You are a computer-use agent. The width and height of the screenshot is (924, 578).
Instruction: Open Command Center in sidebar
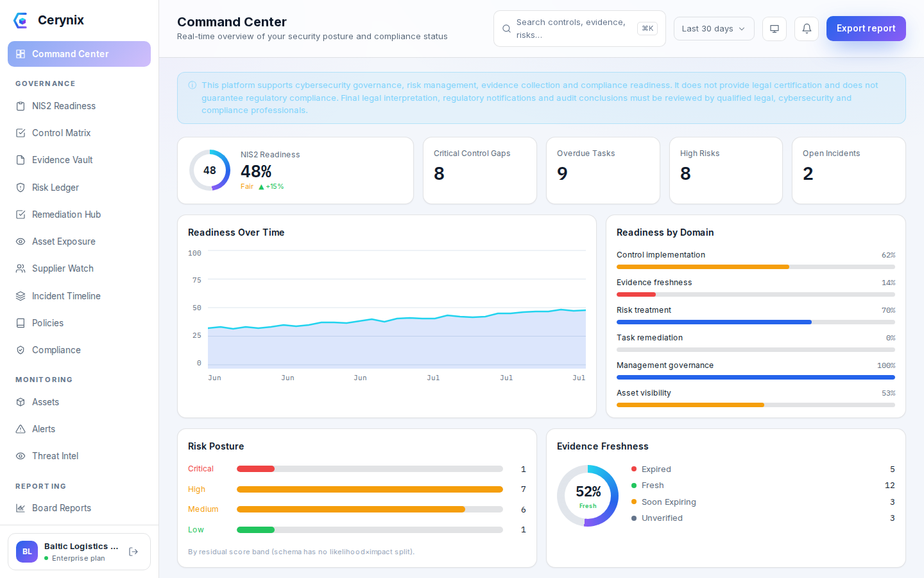point(79,54)
